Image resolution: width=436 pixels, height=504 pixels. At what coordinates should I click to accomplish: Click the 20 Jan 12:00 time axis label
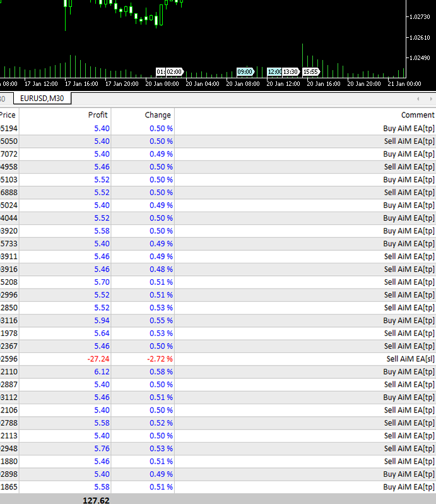pyautogui.click(x=283, y=84)
